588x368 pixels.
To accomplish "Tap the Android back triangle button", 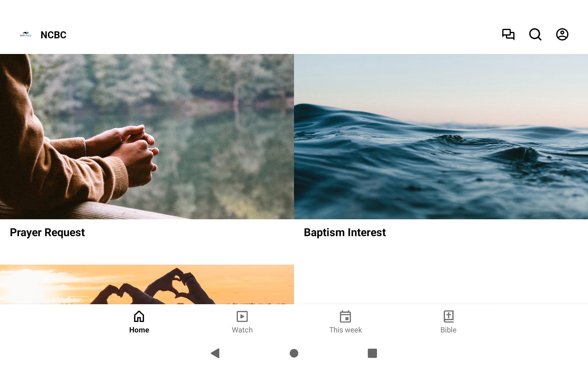I will tap(215, 353).
